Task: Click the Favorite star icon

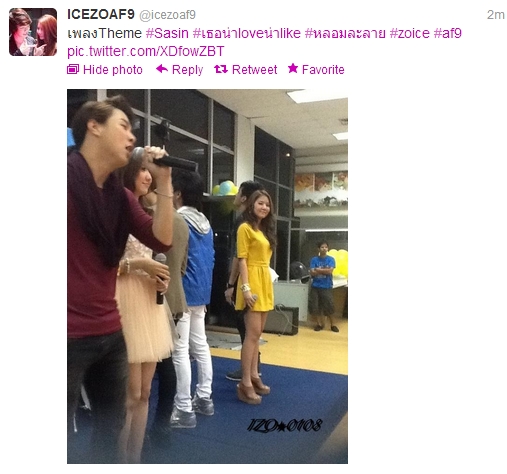Action: point(293,68)
